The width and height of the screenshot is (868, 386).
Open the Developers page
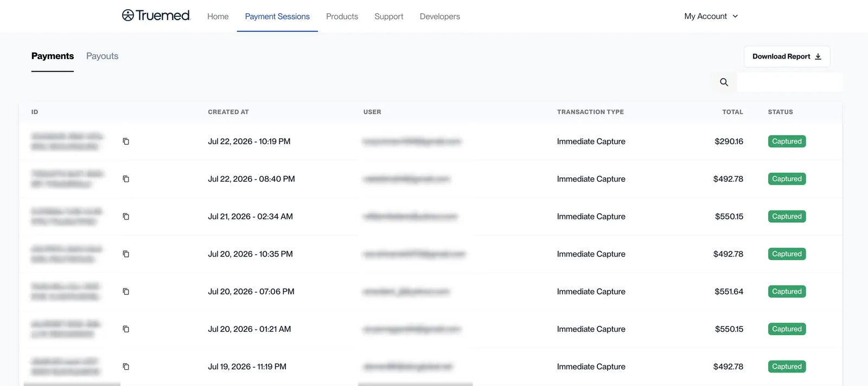pyautogui.click(x=440, y=16)
